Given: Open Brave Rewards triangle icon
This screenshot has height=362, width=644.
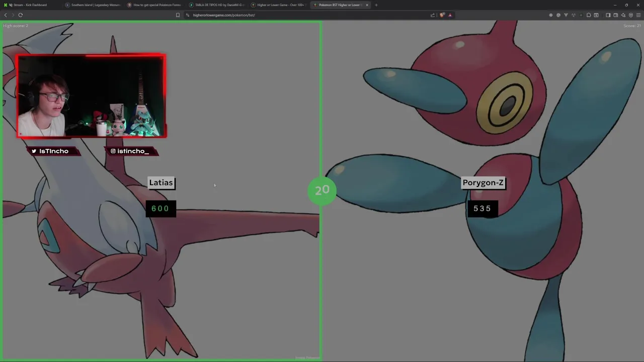Looking at the screenshot, I should (450, 15).
